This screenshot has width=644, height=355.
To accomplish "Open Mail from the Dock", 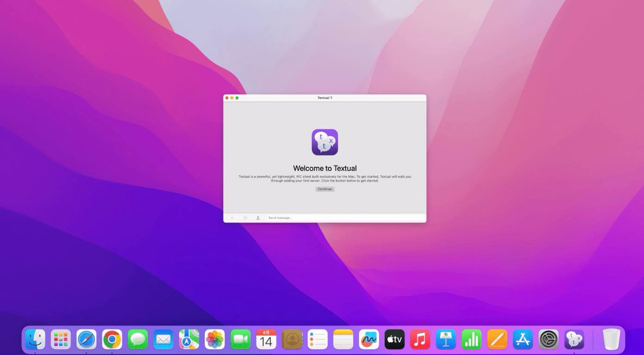I will (x=163, y=339).
